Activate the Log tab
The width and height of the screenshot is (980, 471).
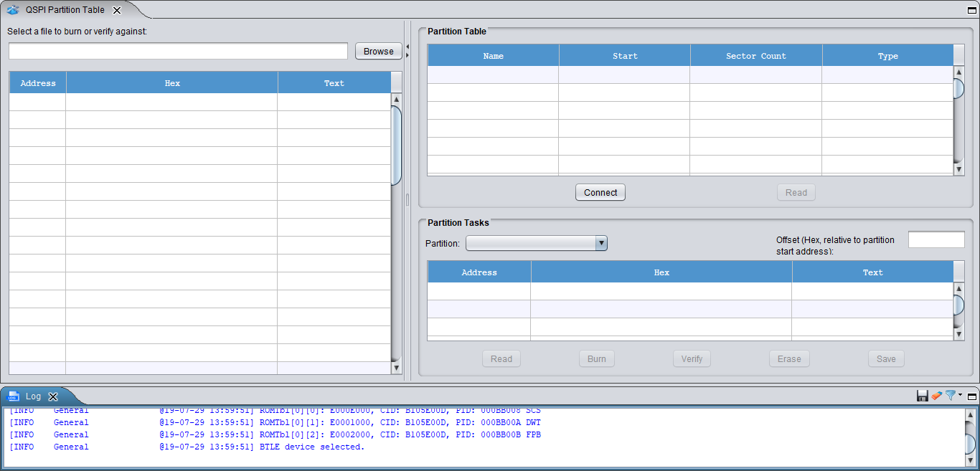tap(34, 396)
